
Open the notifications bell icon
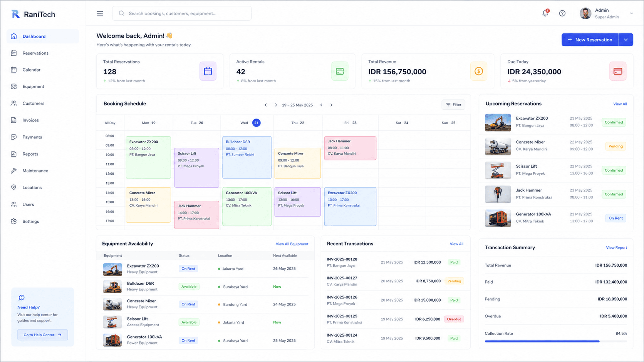pyautogui.click(x=545, y=13)
